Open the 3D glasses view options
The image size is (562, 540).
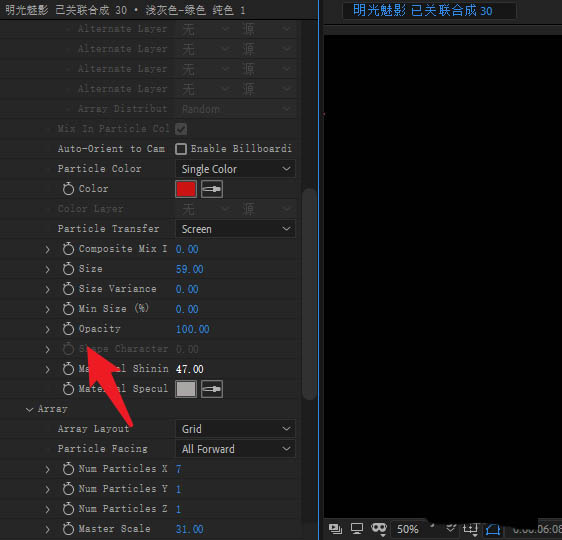pyautogui.click(x=379, y=529)
